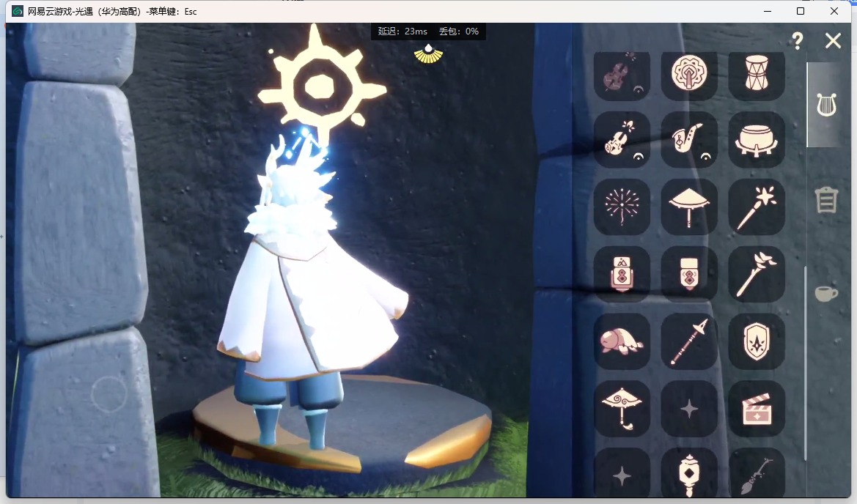The width and height of the screenshot is (857, 504).
Task: Select the film clapperboard prop icon
Action: (x=757, y=409)
